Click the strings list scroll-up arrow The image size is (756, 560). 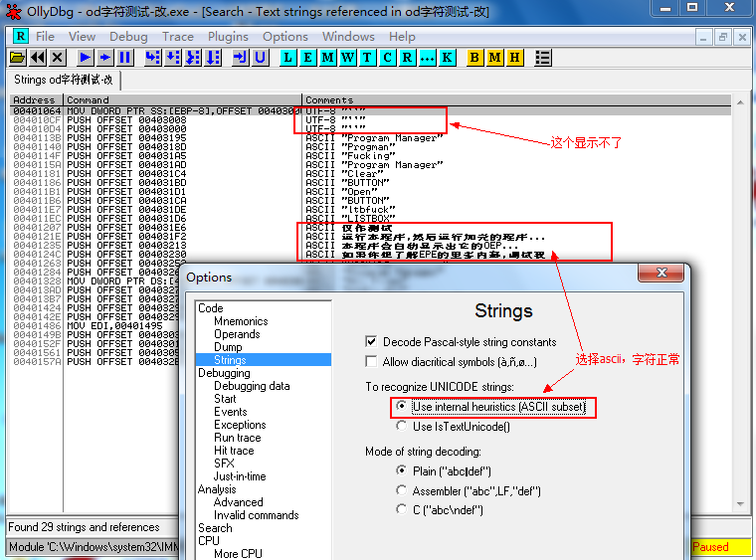pos(740,102)
